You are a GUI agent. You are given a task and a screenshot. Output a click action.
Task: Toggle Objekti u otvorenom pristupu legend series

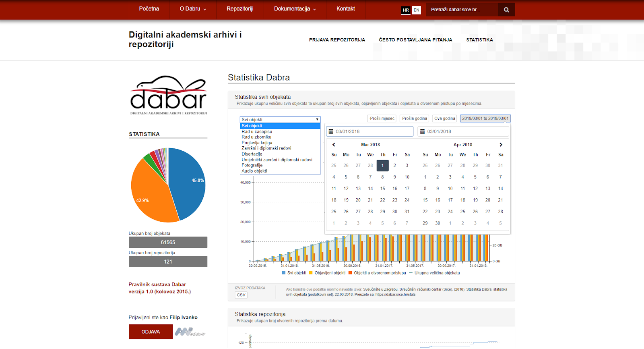point(377,273)
